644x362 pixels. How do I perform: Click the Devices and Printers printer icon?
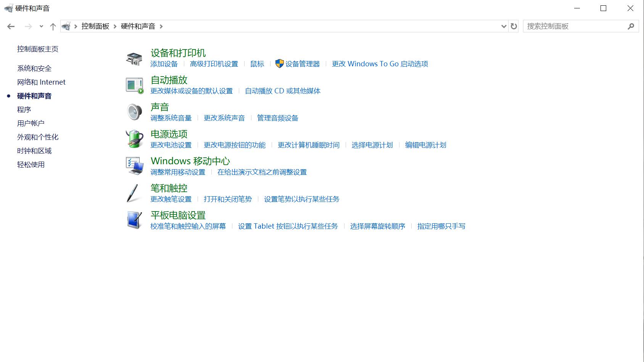click(x=134, y=59)
